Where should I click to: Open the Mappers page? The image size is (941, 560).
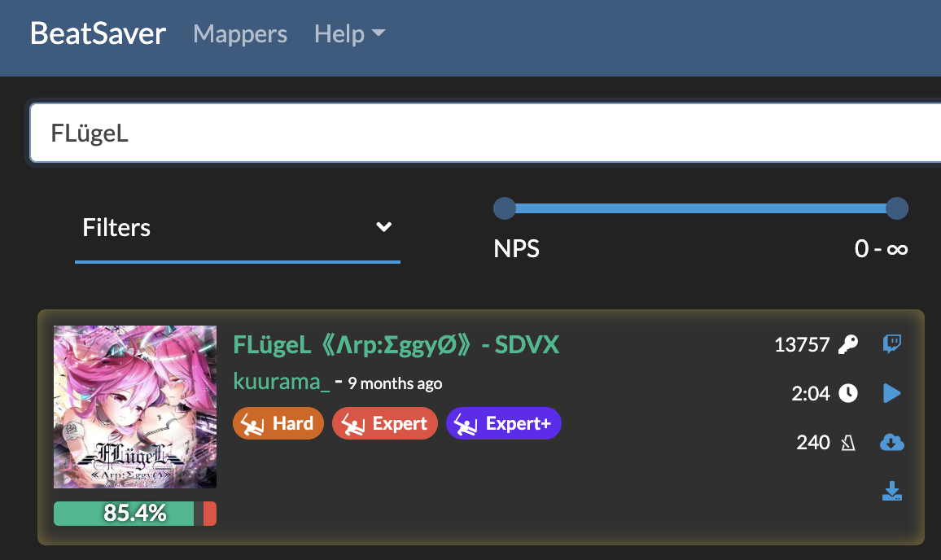point(239,33)
